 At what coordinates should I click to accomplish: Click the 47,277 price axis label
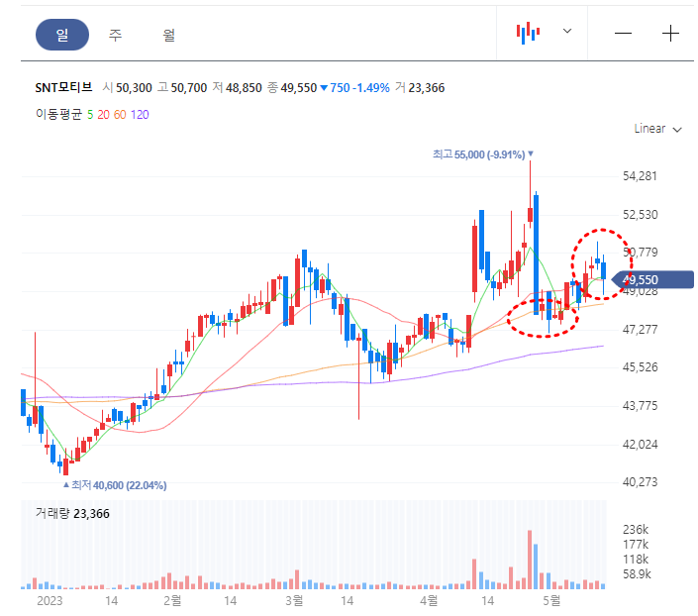click(x=640, y=330)
